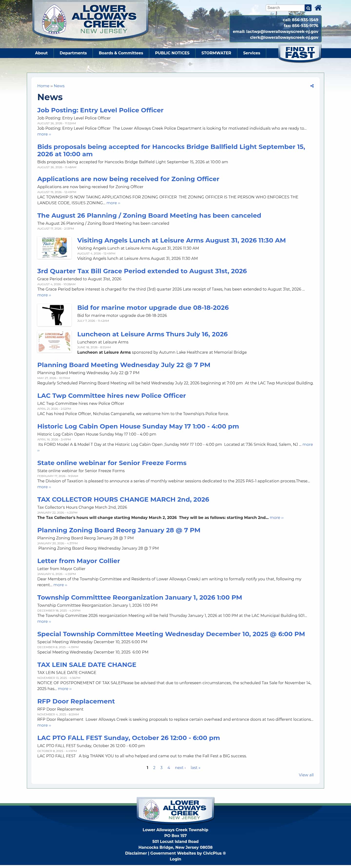Click 'more' in Zoning Officer summary

[113, 203]
